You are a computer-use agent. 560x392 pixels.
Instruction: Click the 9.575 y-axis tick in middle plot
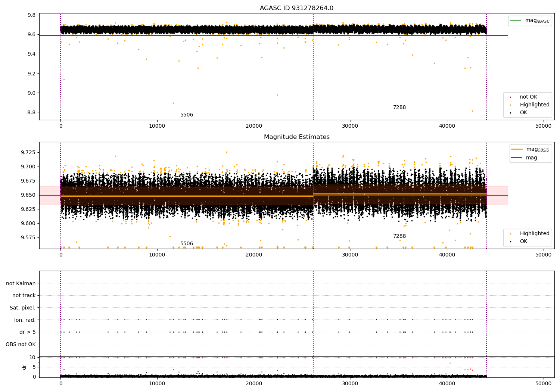(x=29, y=237)
